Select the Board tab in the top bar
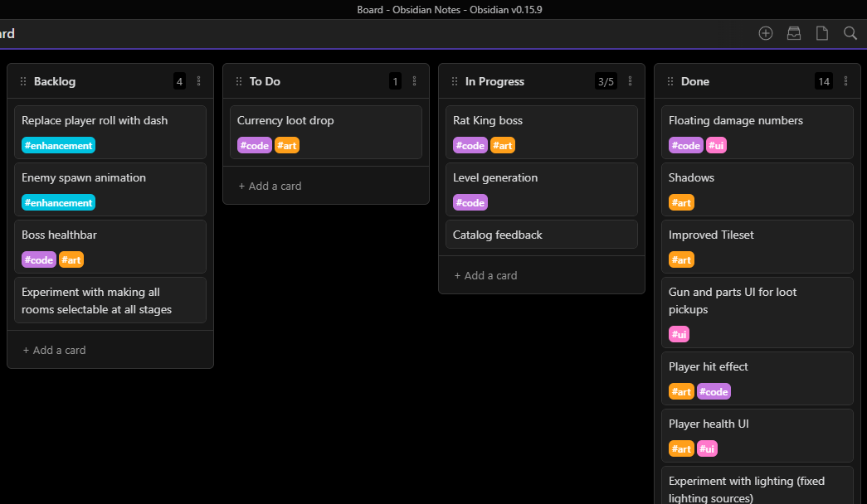867x504 pixels. 6,33
